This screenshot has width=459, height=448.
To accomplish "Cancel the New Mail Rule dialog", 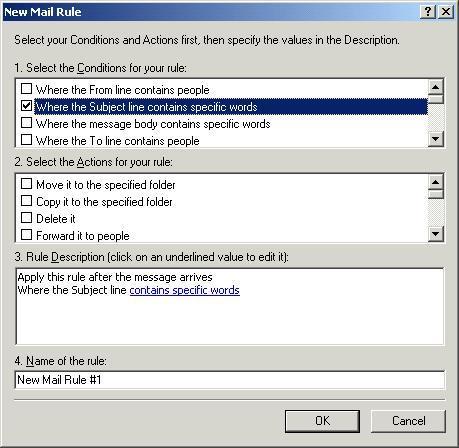I will click(408, 421).
